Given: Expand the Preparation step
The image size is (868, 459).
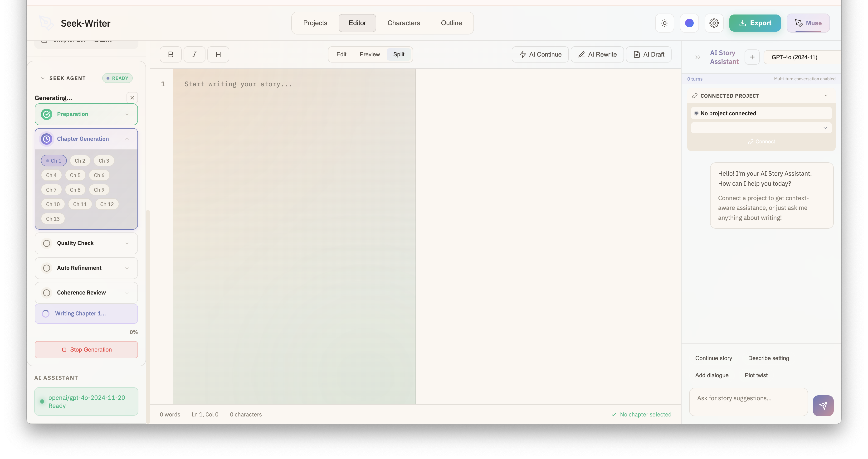Looking at the screenshot, I should 127,114.
